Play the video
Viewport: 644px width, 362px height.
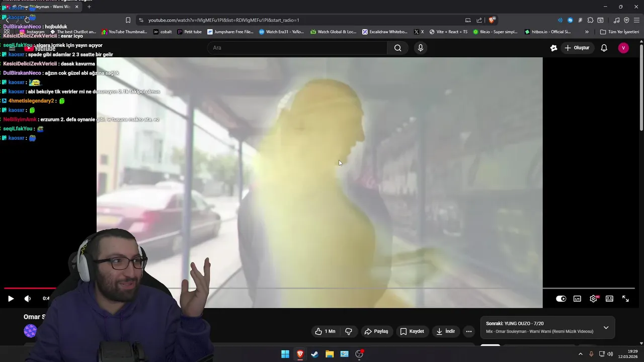[11, 299]
